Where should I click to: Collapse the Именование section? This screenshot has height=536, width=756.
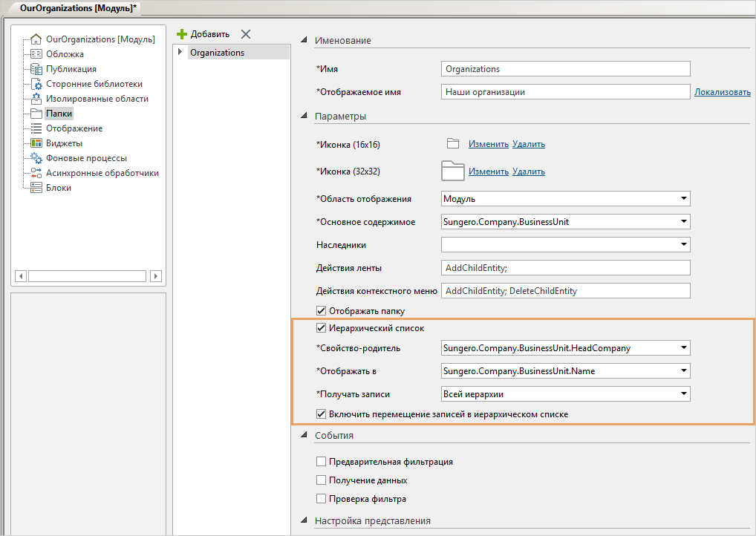click(304, 40)
